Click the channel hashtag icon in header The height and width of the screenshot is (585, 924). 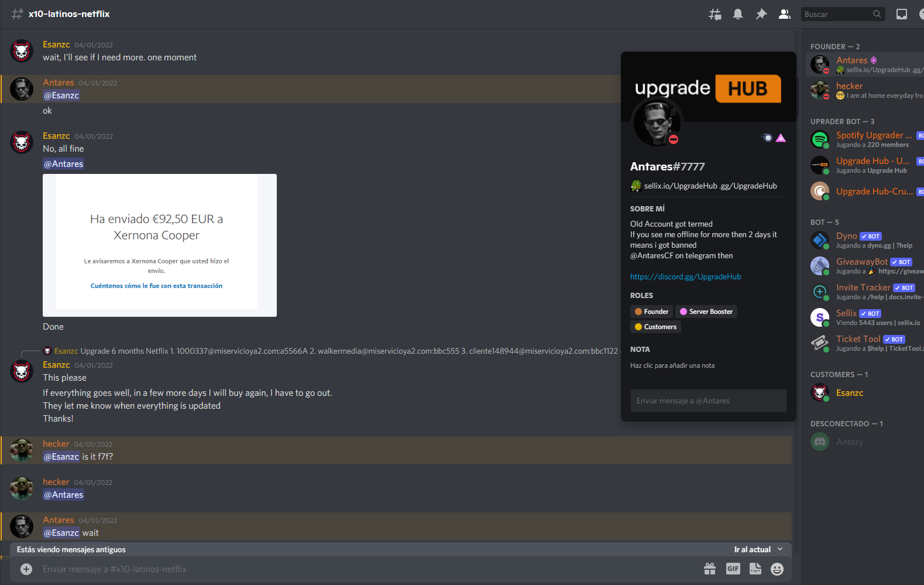[17, 14]
